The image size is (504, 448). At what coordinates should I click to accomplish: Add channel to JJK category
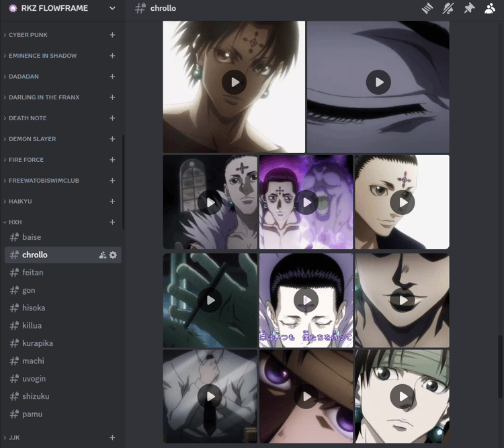[112, 437]
